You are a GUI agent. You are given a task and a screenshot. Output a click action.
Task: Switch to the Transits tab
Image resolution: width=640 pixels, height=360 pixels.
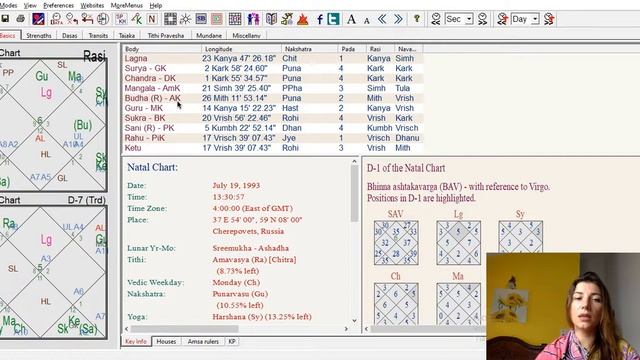point(98,36)
